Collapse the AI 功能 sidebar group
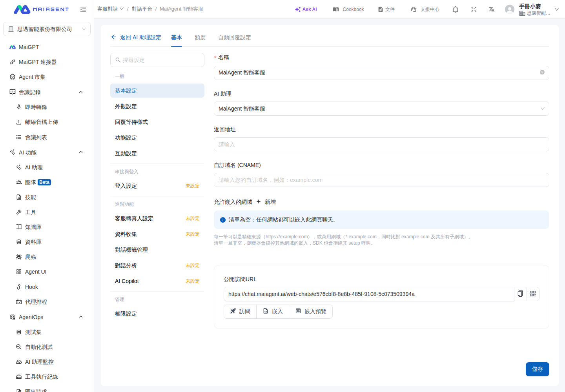The width and height of the screenshot is (565, 392). click(x=81, y=152)
